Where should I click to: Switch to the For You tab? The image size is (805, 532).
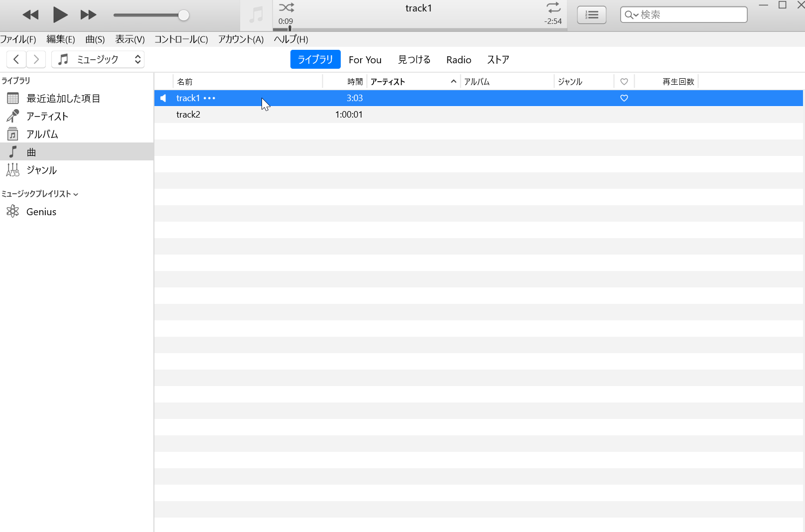365,60
